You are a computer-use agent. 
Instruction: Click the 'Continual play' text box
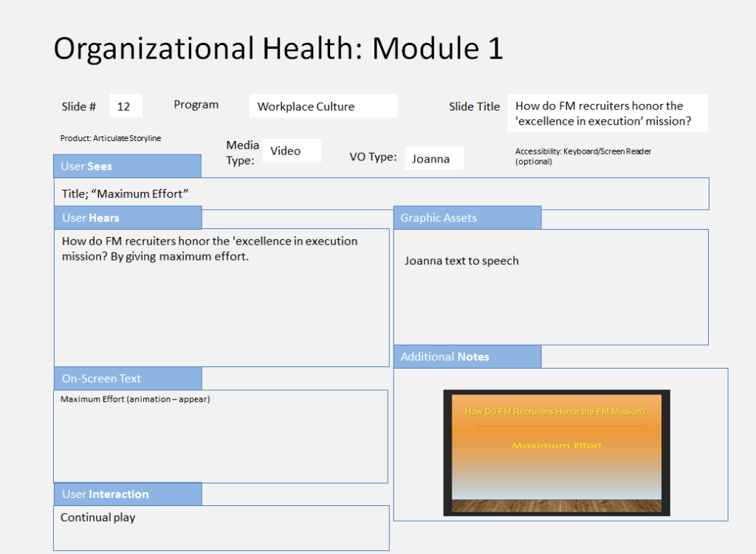tap(220, 527)
